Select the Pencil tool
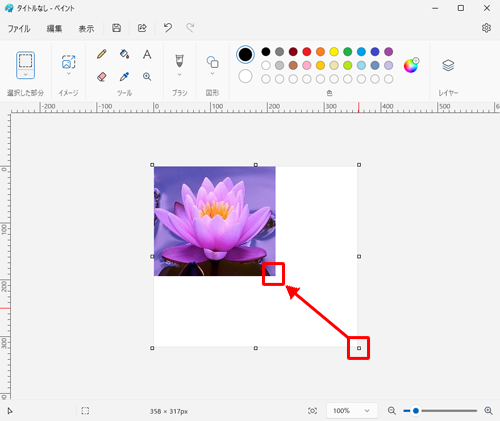Viewport: 500px width, 421px height. (x=102, y=54)
